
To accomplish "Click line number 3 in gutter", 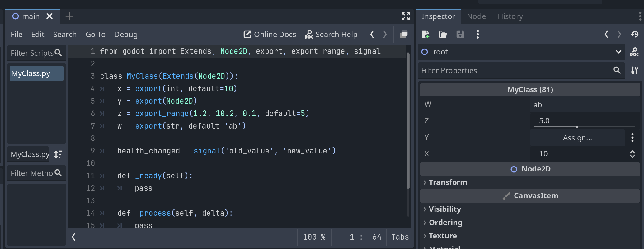I will tap(92, 76).
